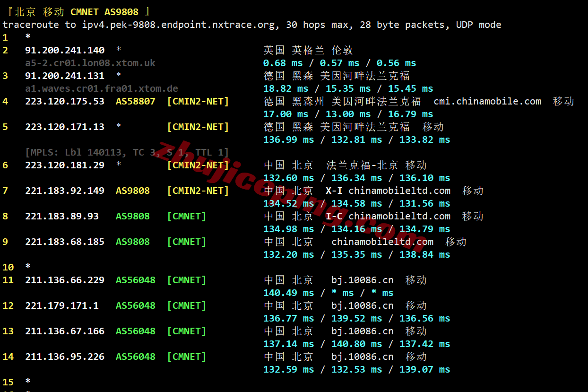Image resolution: width=588 pixels, height=392 pixels.
Task: Click X-I chinamobileltd.com on hop 7
Action: (388, 191)
